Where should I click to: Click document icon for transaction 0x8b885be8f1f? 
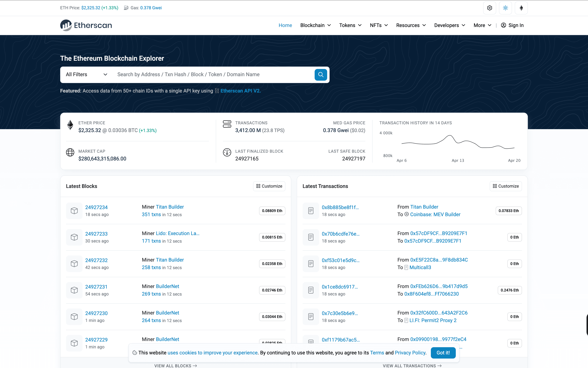click(x=311, y=211)
